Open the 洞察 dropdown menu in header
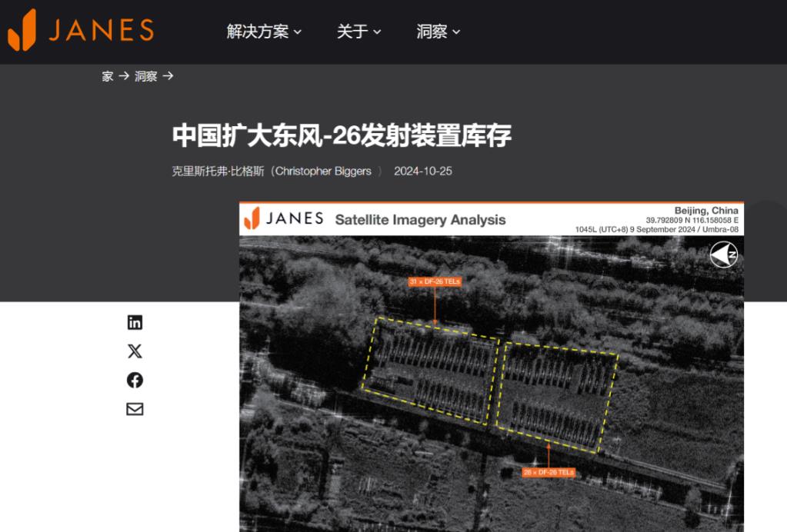The width and height of the screenshot is (787, 532). coord(438,32)
